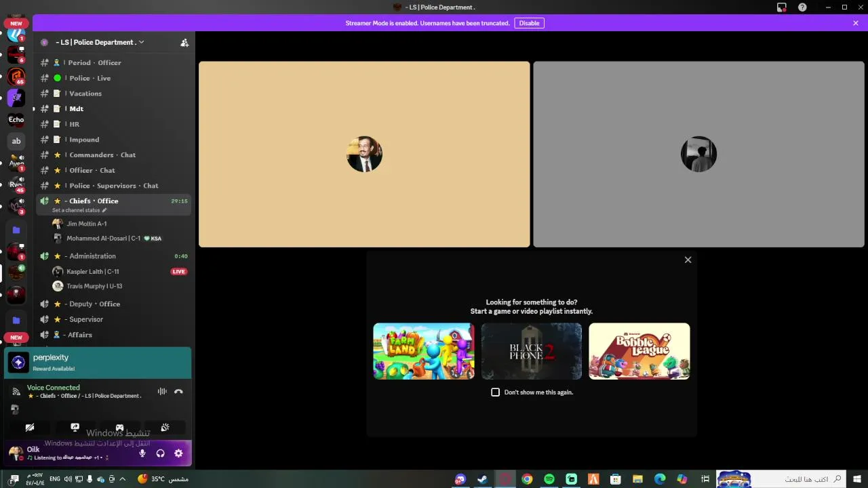
Task: Open Microsoft Edge from taskbar
Action: pyautogui.click(x=660, y=479)
